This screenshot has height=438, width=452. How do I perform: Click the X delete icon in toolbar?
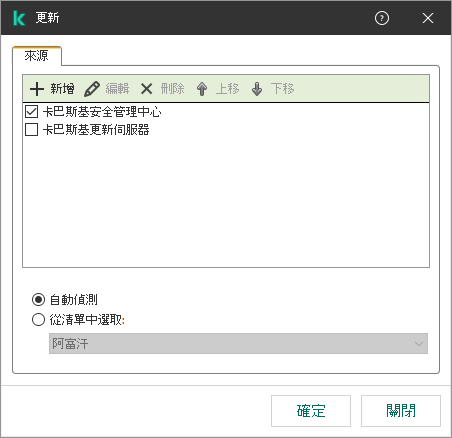[x=146, y=89]
